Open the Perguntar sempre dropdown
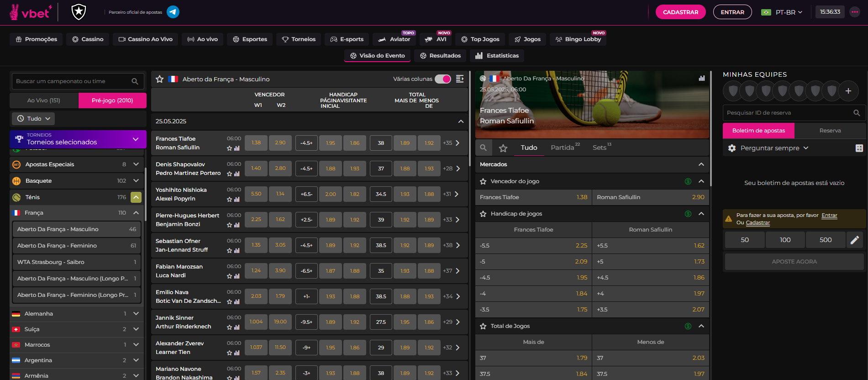The image size is (868, 380). (x=774, y=148)
